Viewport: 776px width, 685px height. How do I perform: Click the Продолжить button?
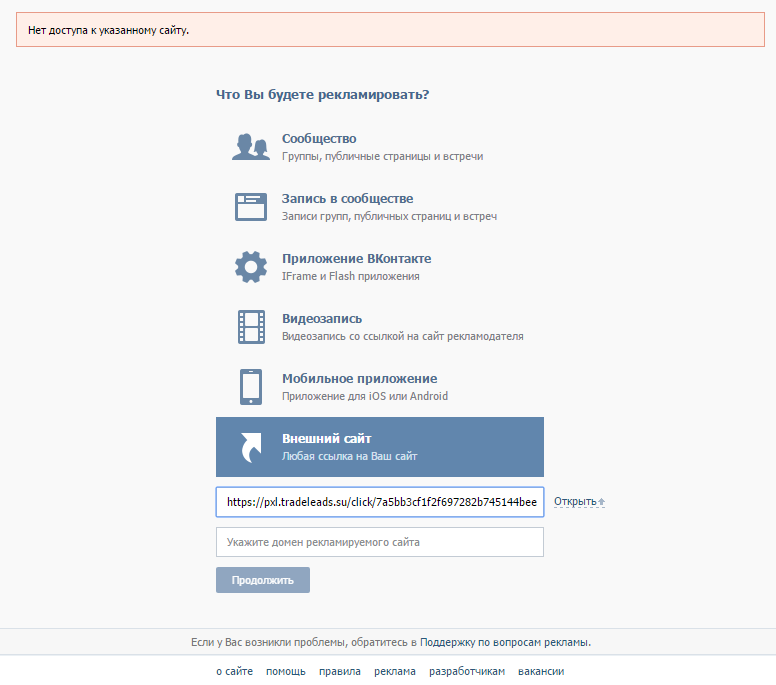pyautogui.click(x=263, y=580)
